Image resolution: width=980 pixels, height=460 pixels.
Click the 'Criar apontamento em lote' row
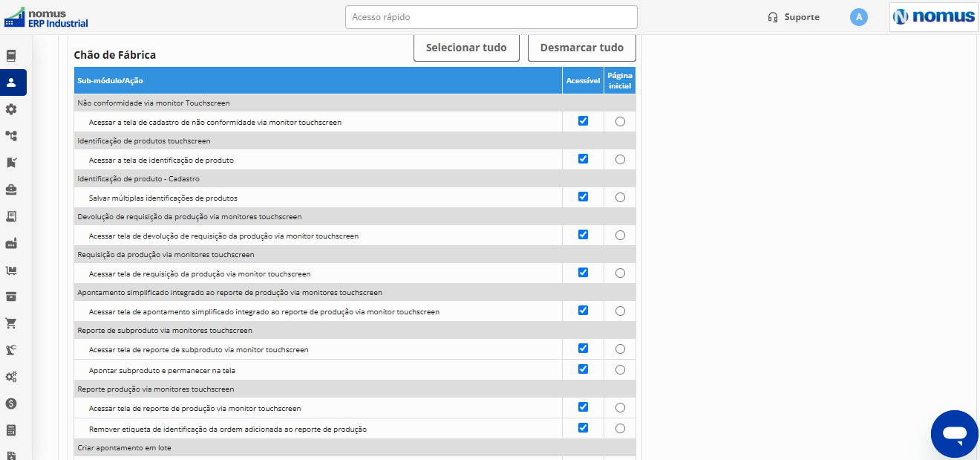coord(355,447)
